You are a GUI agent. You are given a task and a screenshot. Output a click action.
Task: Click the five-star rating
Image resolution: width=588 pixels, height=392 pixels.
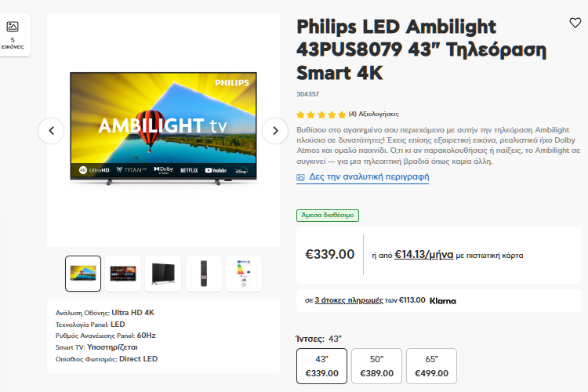(x=321, y=114)
